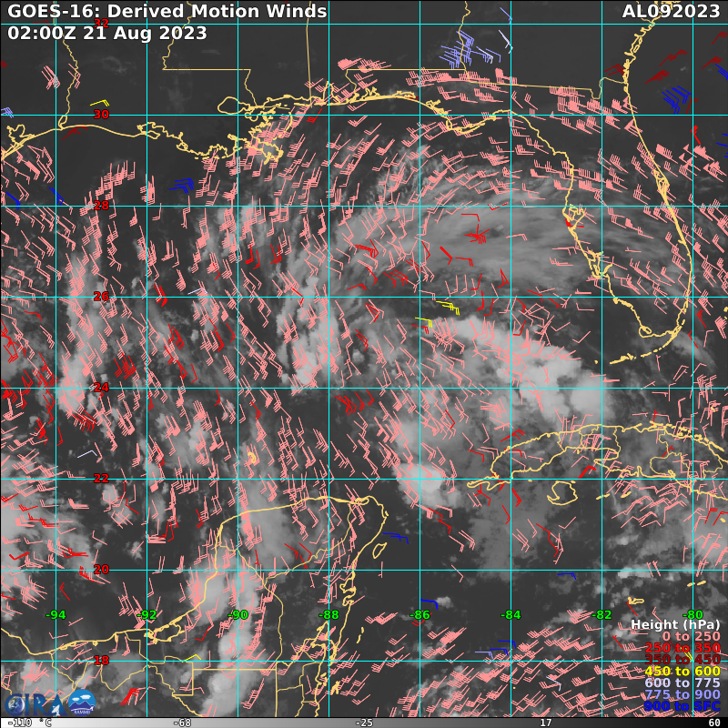Click the longitude label "-94"
The width and height of the screenshot is (728, 728).
coord(56,615)
